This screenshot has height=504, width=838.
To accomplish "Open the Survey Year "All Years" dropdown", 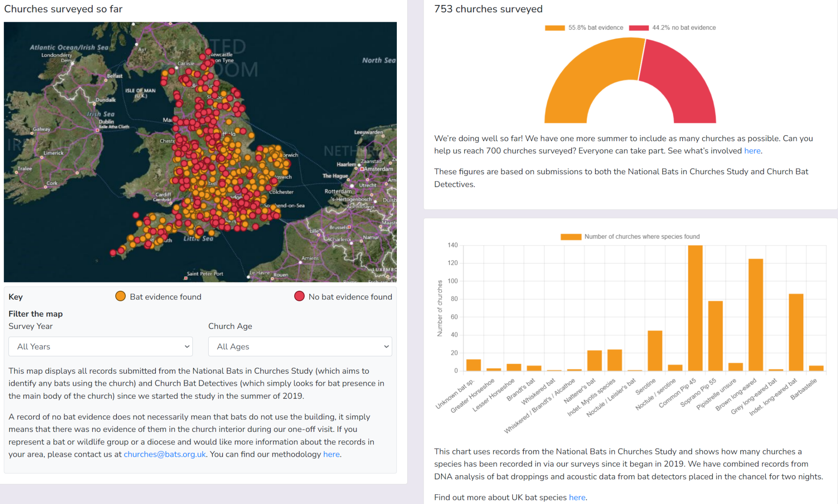I will click(x=100, y=346).
